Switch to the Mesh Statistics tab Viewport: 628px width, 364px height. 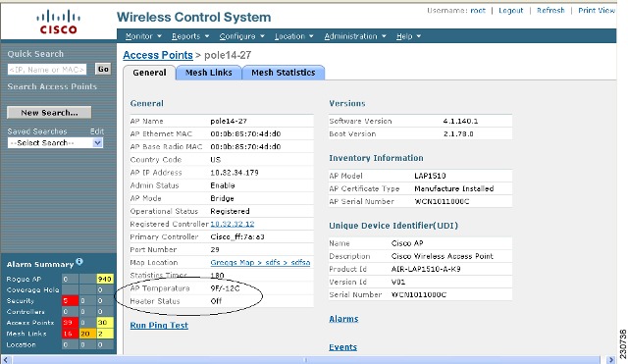coord(284,73)
